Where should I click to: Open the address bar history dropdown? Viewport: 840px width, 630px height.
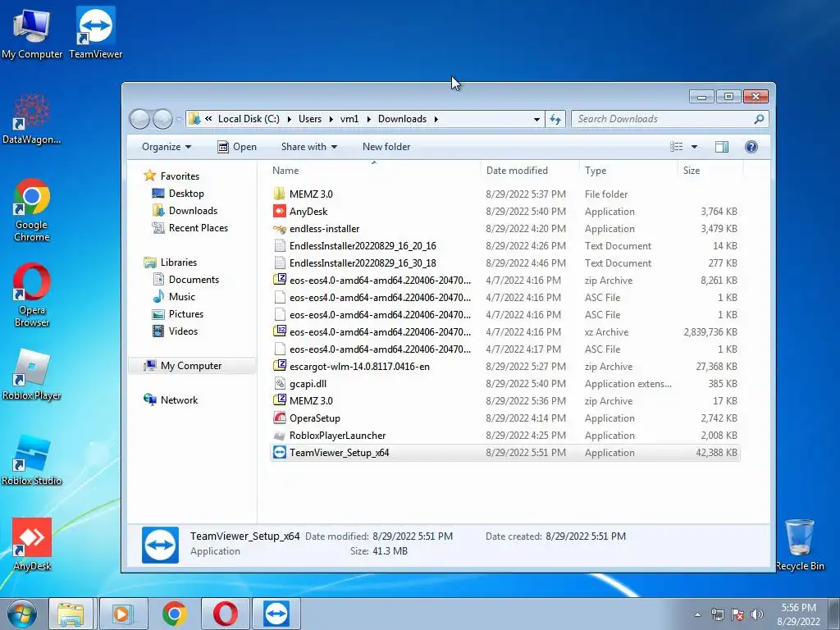point(536,119)
